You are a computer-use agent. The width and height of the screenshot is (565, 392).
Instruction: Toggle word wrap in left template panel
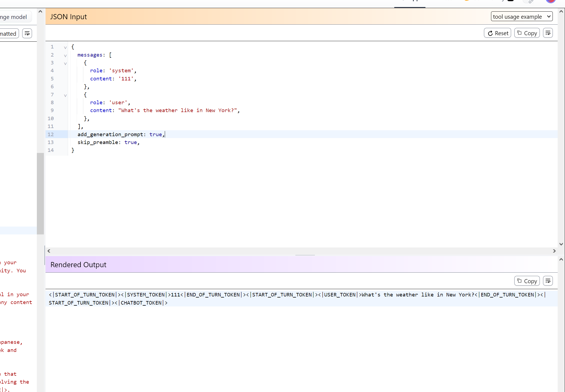point(27,34)
